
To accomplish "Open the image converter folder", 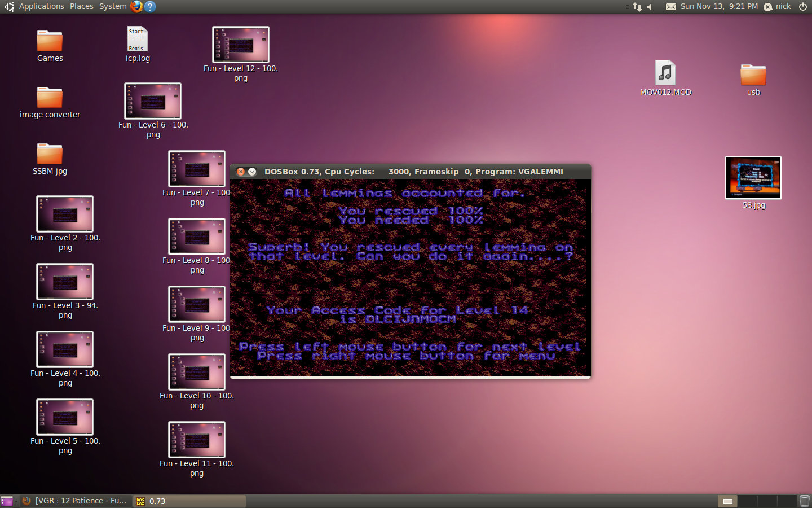I will click(x=50, y=98).
